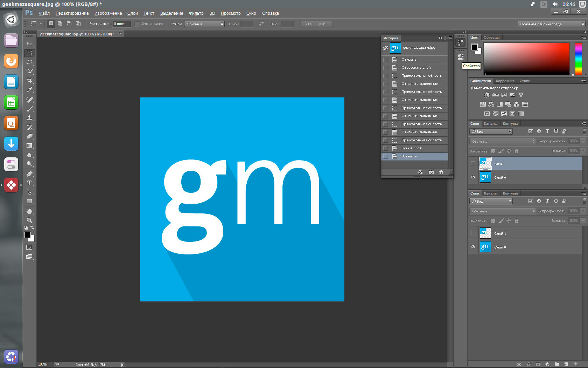Open Непрозрачность arrow in upper Layers panel
588x368 pixels.
(x=583, y=141)
